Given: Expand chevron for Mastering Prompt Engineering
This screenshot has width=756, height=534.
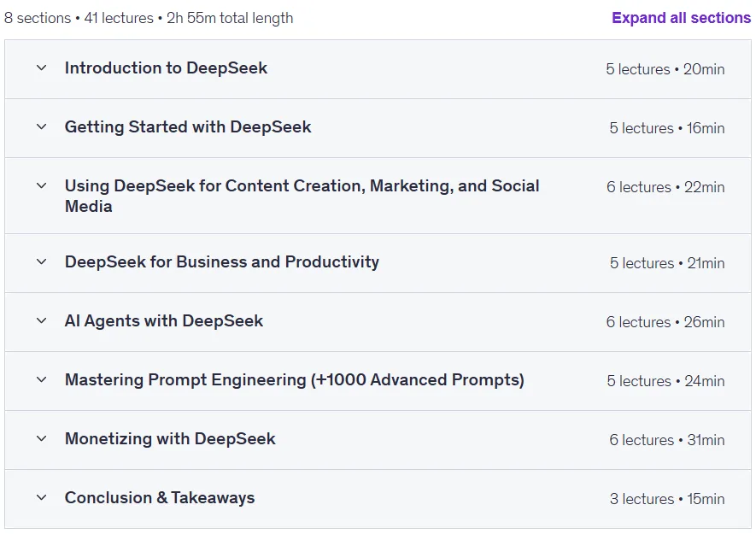Looking at the screenshot, I should (42, 379).
